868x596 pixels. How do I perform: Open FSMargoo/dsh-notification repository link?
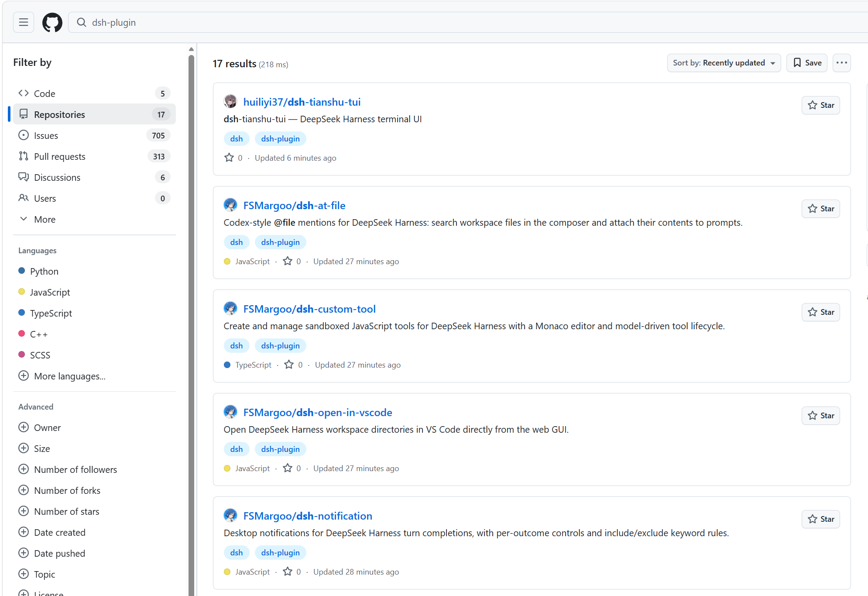click(308, 516)
